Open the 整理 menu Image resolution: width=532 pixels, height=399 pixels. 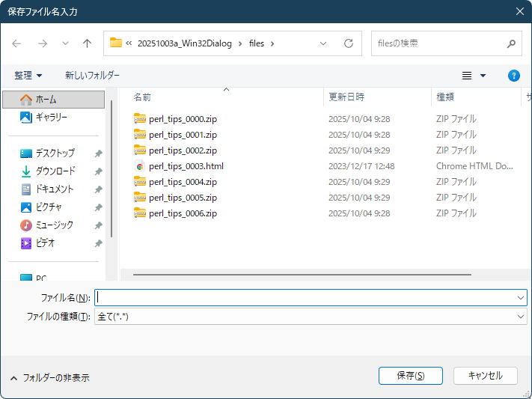click(x=28, y=76)
